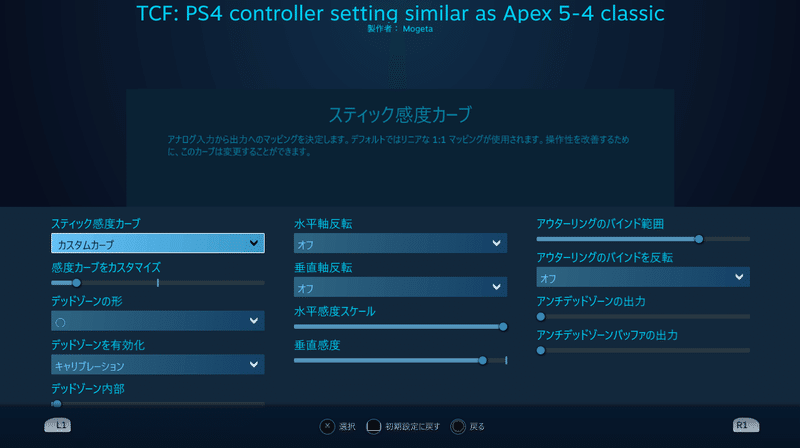Click the アウターリングのバインド範囲 slider handle
800x448 pixels.
point(699,239)
